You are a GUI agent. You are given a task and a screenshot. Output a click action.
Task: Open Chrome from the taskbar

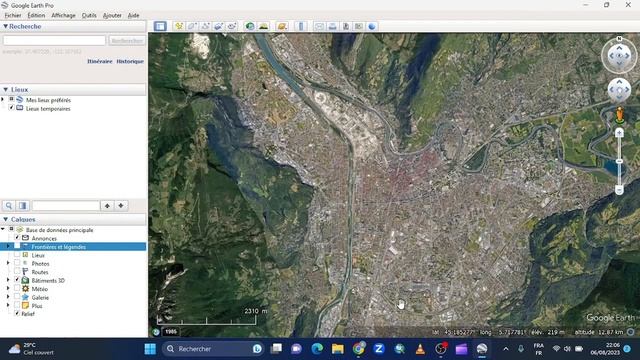click(x=359, y=349)
